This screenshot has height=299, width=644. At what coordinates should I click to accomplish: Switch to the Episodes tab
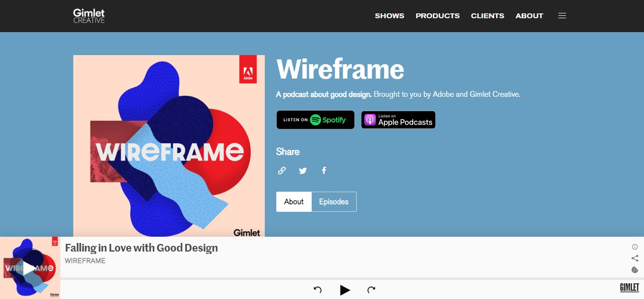334,202
